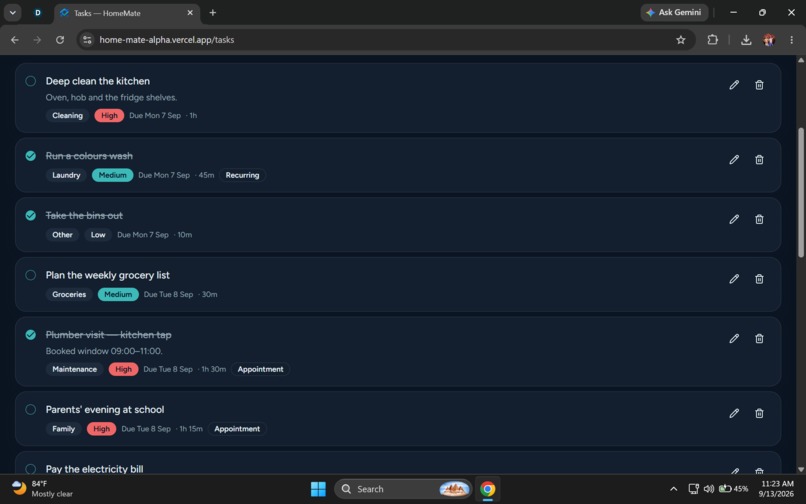Viewport: 806px width, 504px height.
Task: Edit the Plumber visit kitchen tap task
Action: (734, 338)
